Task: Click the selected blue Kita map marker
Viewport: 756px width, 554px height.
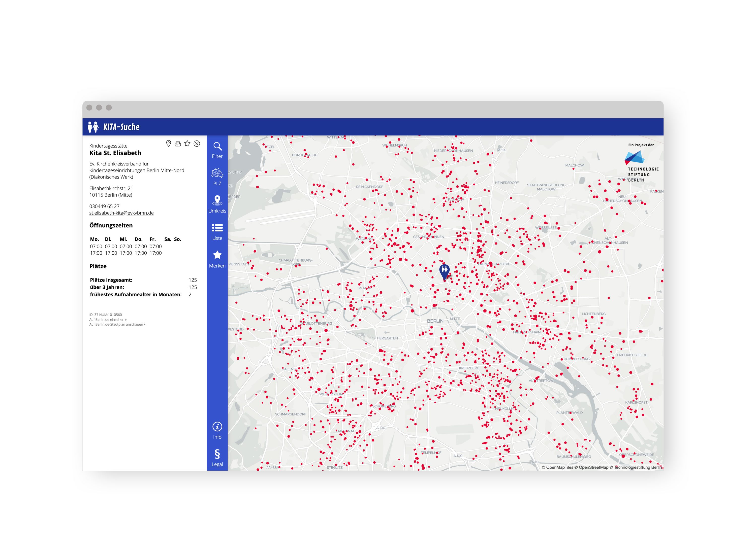Action: 444,272
